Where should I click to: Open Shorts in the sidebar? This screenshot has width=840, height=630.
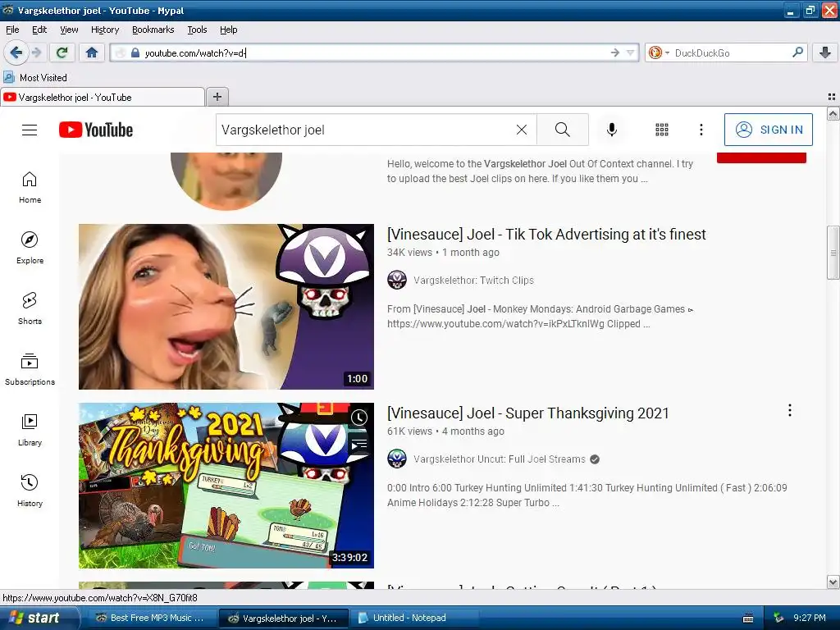tap(30, 308)
